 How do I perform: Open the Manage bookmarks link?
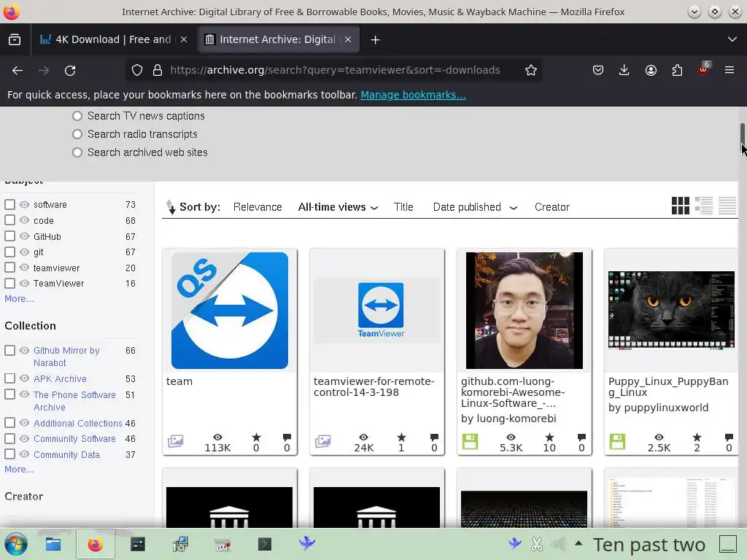(x=413, y=95)
